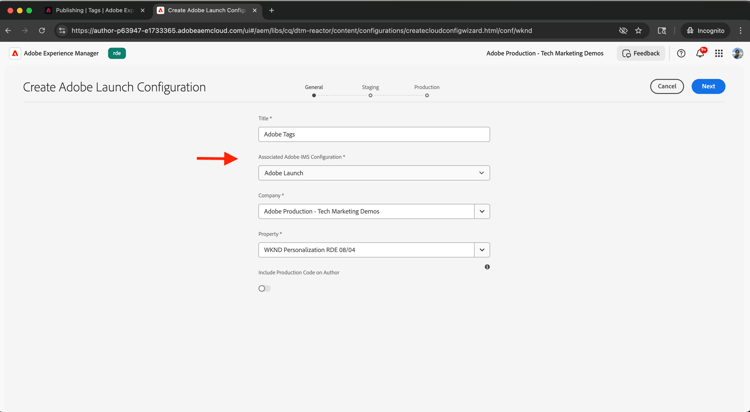
Task: Close the Publishing Tags tab
Action: coord(143,11)
